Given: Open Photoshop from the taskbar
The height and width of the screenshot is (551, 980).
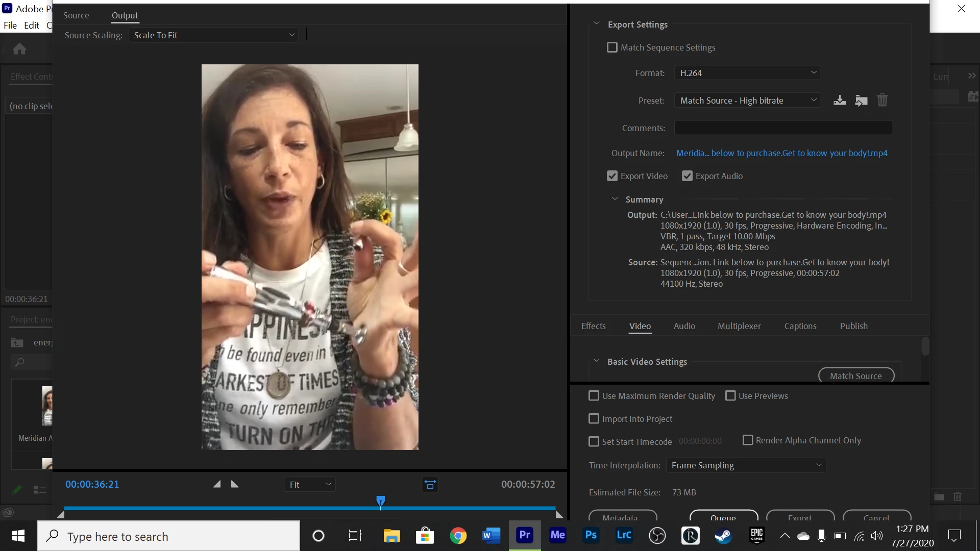Looking at the screenshot, I should [591, 535].
